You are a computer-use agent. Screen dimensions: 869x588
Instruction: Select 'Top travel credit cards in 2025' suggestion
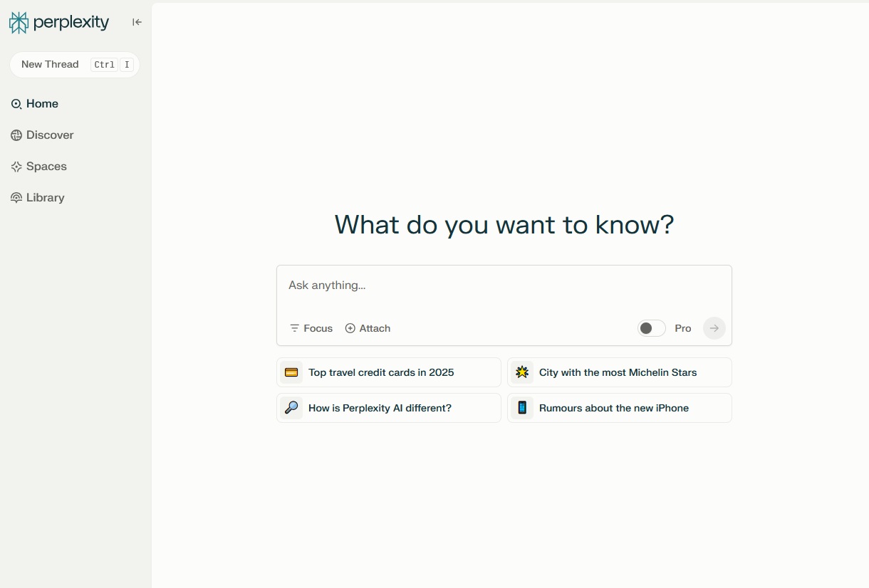389,372
